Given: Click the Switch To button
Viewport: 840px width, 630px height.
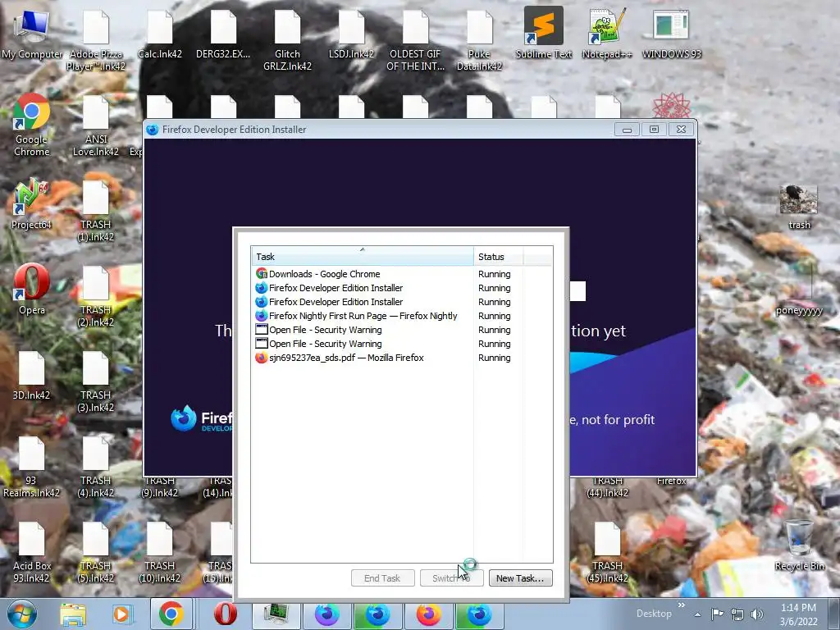Looking at the screenshot, I should point(452,578).
